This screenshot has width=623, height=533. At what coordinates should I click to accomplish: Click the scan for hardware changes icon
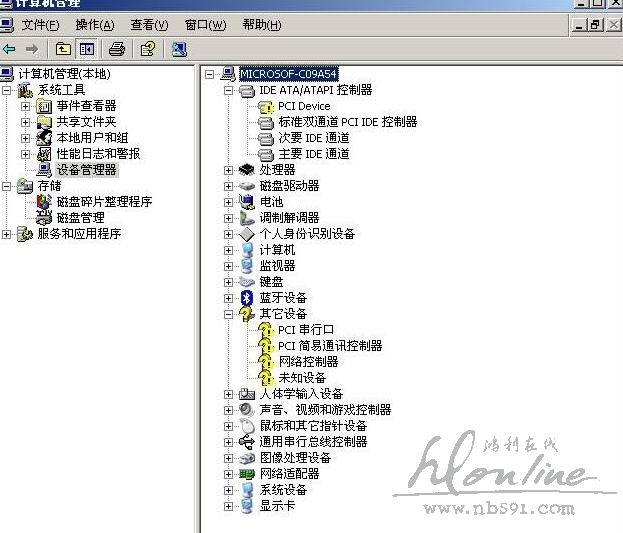tap(179, 49)
